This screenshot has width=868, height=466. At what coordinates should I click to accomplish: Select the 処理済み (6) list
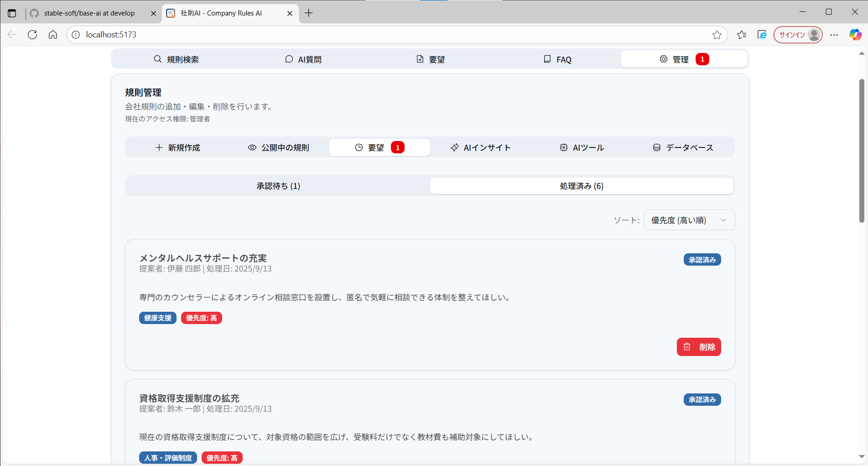tap(582, 186)
